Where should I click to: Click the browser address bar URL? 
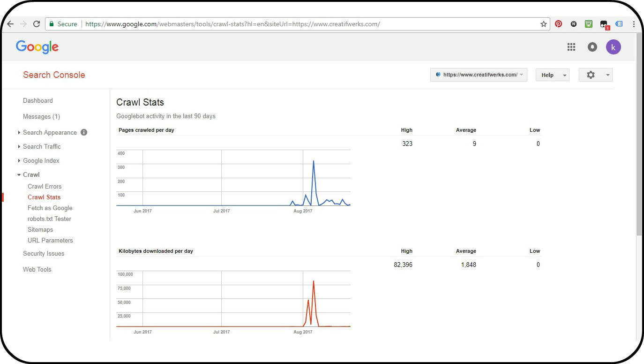pos(232,24)
